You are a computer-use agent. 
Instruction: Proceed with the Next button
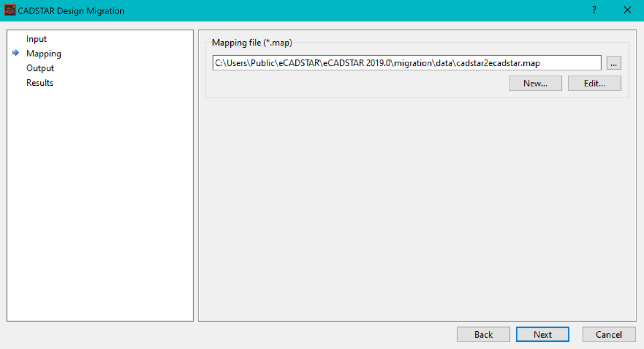coord(543,335)
